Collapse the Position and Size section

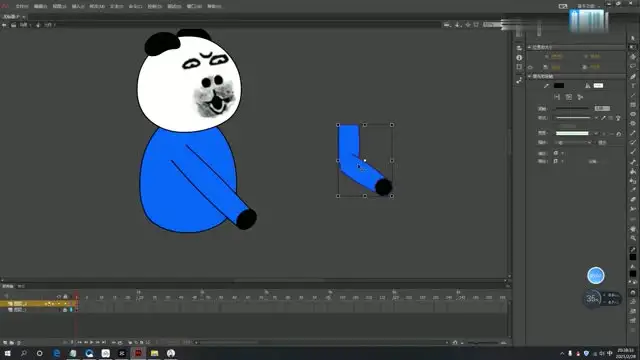(x=529, y=47)
